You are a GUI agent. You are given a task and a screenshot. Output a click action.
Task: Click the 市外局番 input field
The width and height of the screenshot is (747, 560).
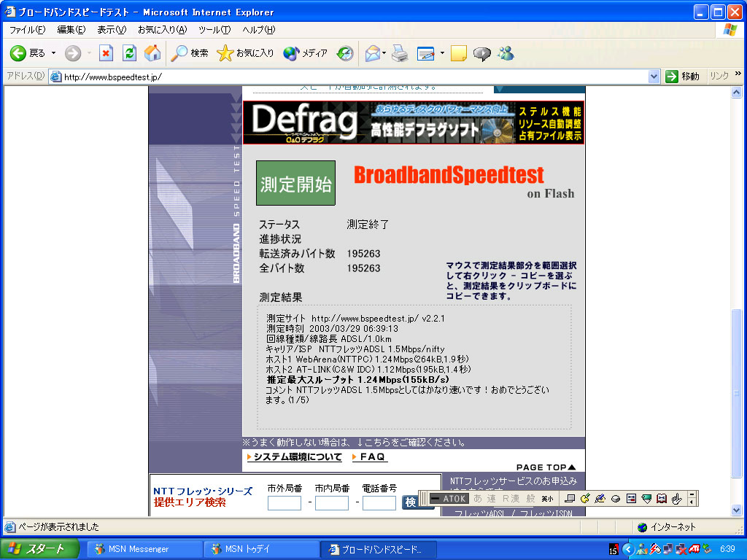pyautogui.click(x=284, y=503)
